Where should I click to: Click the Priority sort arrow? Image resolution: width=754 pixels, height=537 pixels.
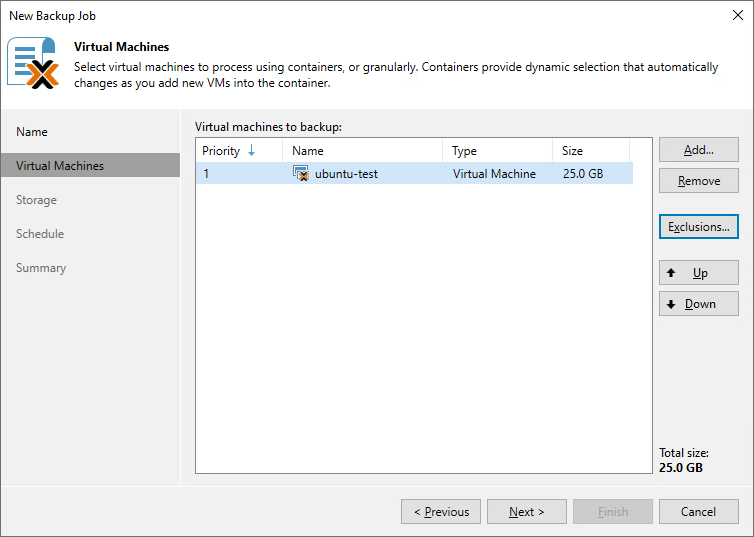pos(251,151)
